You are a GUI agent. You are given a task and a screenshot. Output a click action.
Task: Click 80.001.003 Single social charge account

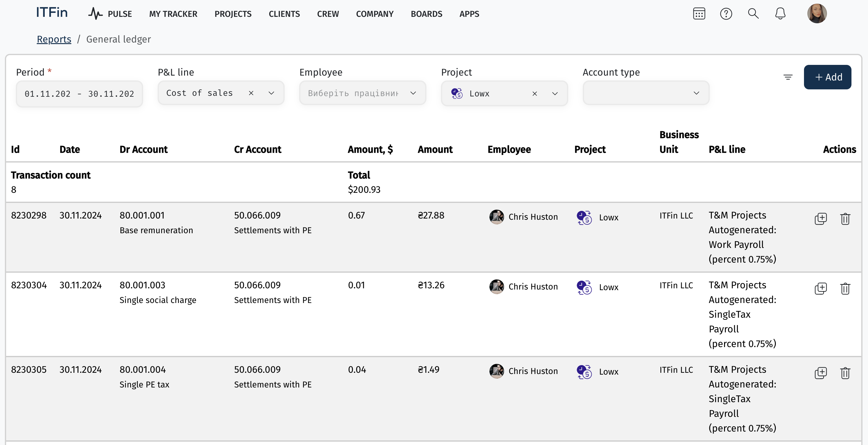click(x=158, y=292)
